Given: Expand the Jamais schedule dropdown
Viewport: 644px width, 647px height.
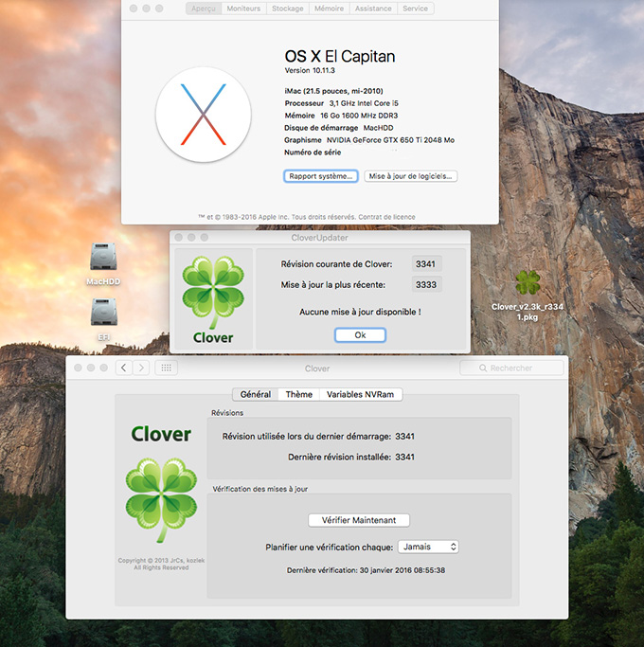Looking at the screenshot, I should 428,547.
